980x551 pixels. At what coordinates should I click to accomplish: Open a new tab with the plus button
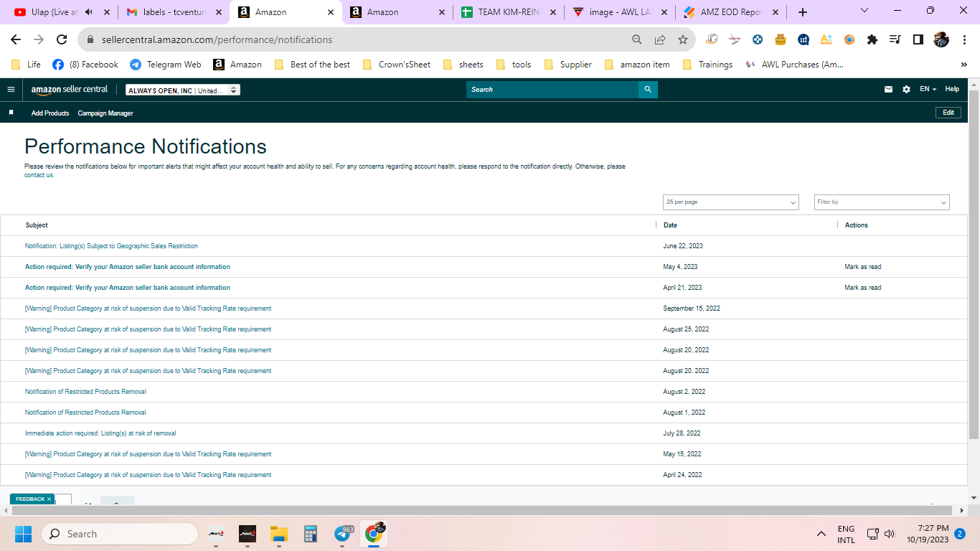coord(803,12)
